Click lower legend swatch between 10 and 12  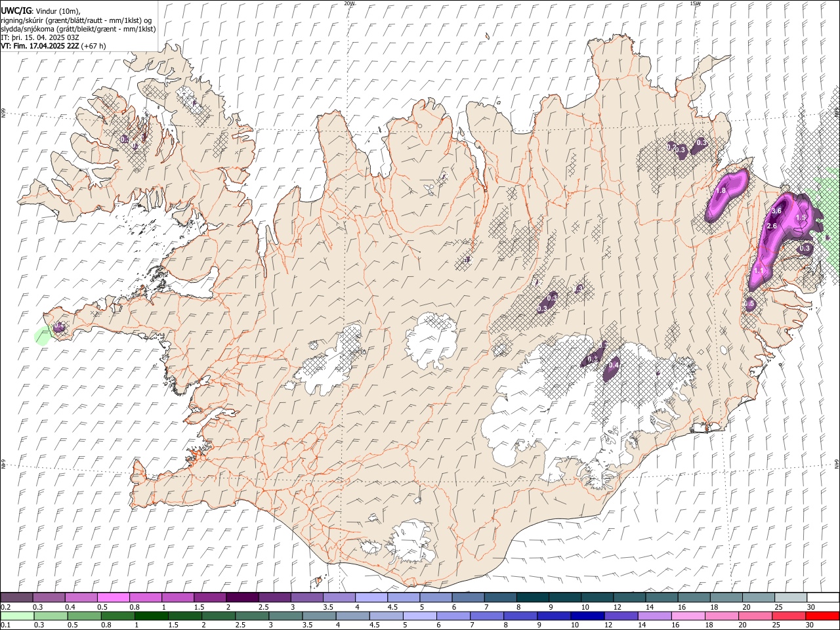(587, 616)
